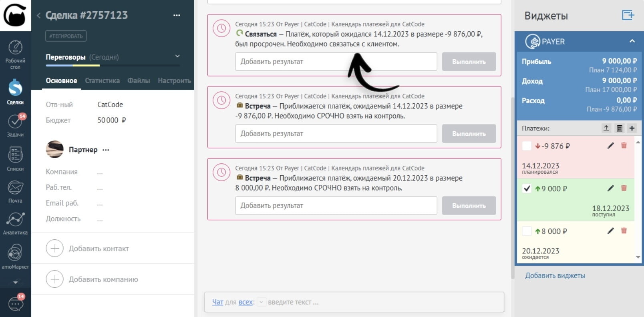Delete the -9 876 ₽ payment
The width and height of the screenshot is (644, 317).
624,145
